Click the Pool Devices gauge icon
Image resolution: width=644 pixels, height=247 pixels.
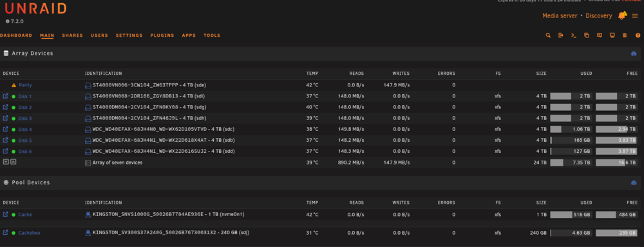[633, 183]
